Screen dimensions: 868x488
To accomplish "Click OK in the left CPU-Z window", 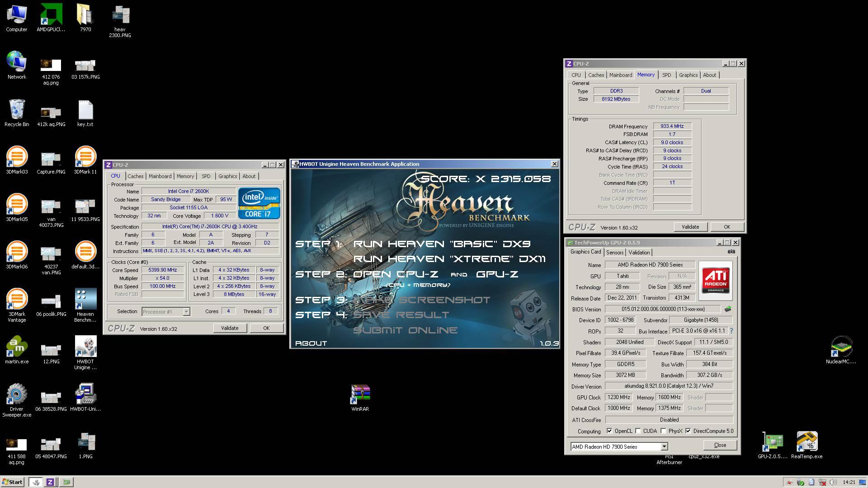I will pyautogui.click(x=266, y=328).
